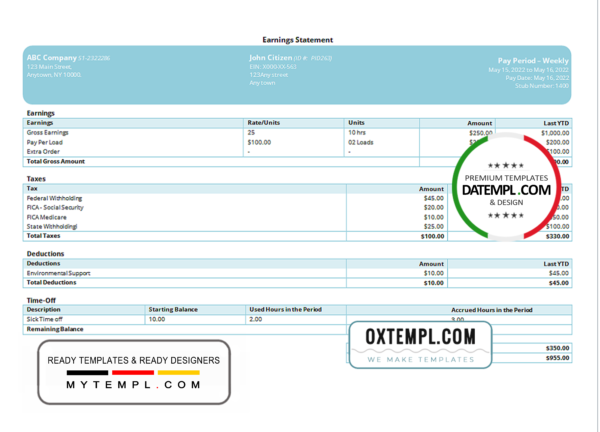Click the State Withholding row label
This screenshot has height=432, width=600.
click(52, 227)
